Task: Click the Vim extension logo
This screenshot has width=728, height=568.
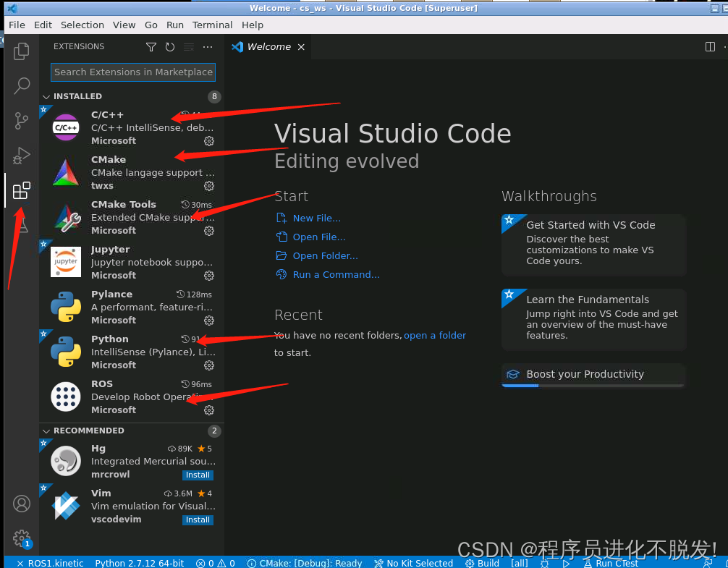Action: tap(66, 506)
